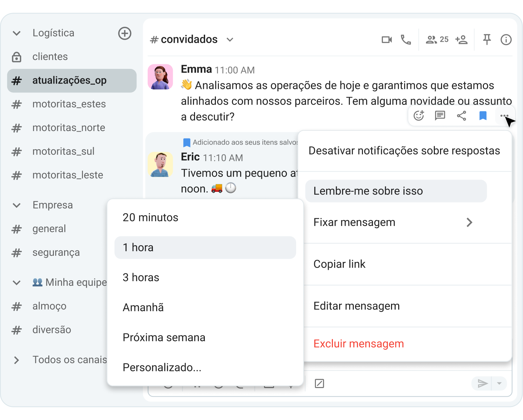Screen dimensions: 523x420
Task: Toggle the blue bookmark on Emma's message
Action: [x=483, y=116]
